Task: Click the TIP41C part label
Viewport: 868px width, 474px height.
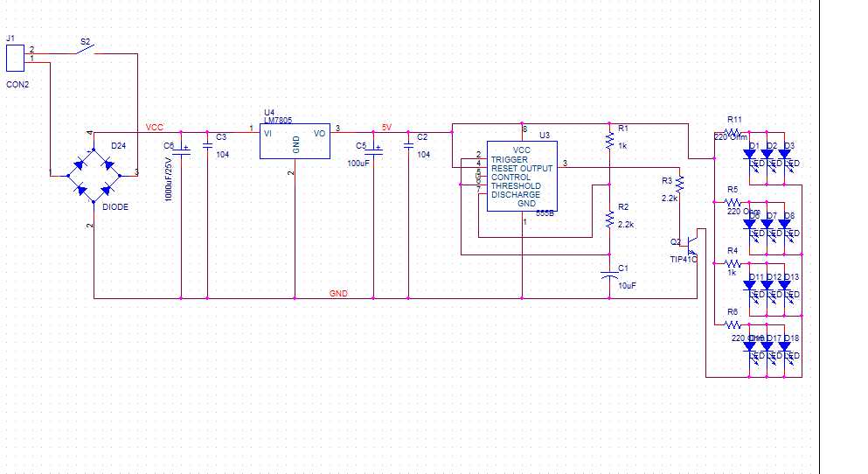Action: pyautogui.click(x=683, y=259)
